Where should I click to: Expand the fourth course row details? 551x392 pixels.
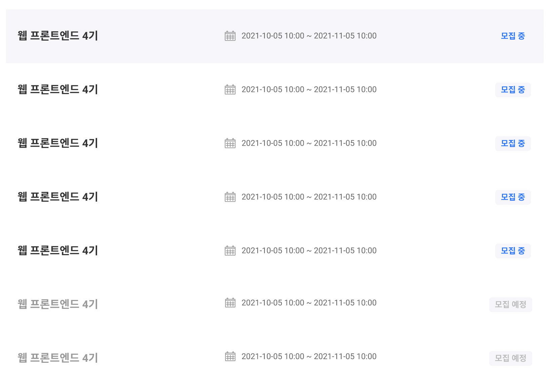coord(57,197)
